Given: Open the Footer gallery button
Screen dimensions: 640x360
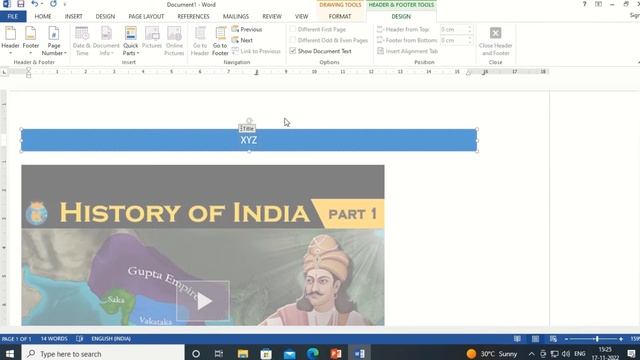Looking at the screenshot, I should click(x=31, y=41).
